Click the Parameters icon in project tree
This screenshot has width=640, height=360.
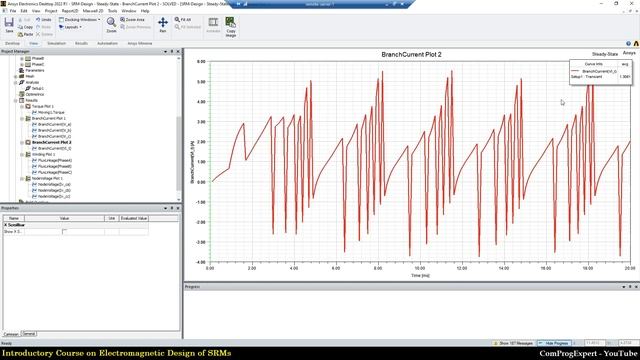pos(22,70)
